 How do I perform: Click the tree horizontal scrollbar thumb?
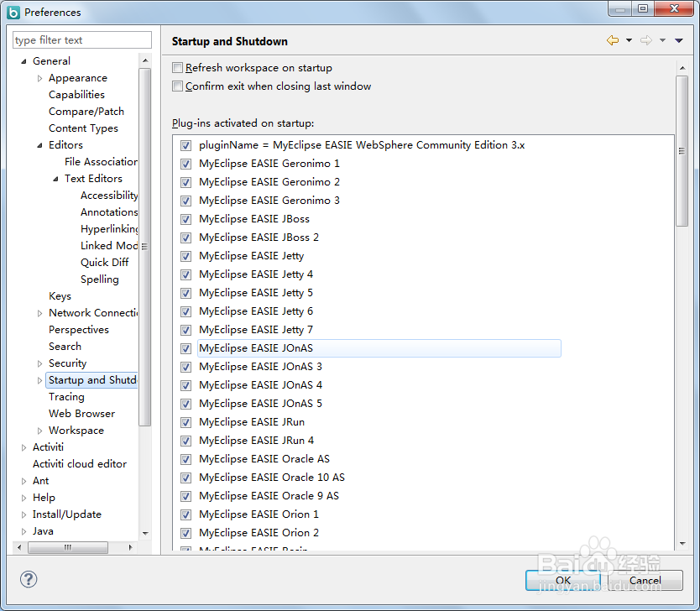coord(68,547)
